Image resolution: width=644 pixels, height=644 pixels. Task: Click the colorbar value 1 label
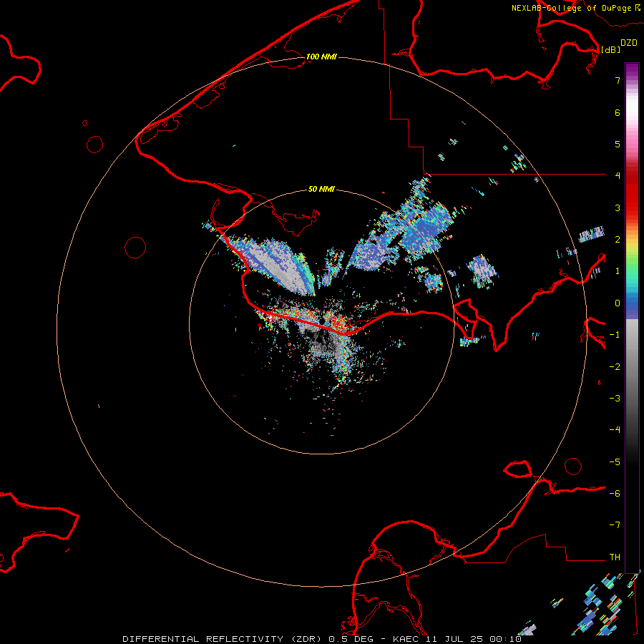pyautogui.click(x=618, y=271)
